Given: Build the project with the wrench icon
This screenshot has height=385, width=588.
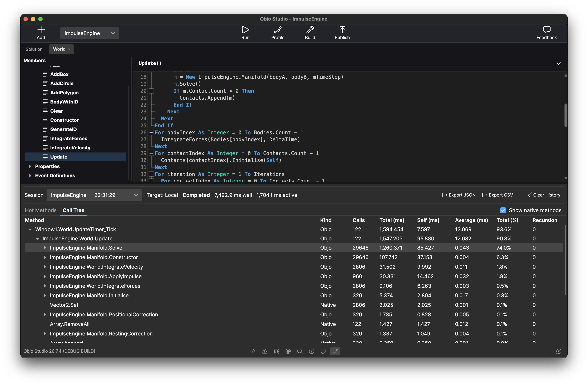Looking at the screenshot, I should click(x=310, y=30).
